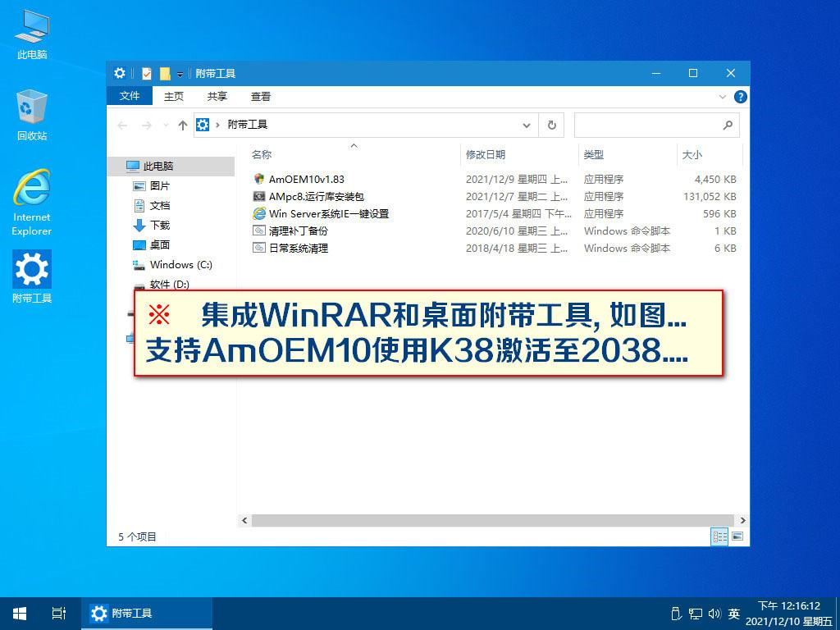Click the AMpc8 installer file icon
840x630 pixels.
259,196
